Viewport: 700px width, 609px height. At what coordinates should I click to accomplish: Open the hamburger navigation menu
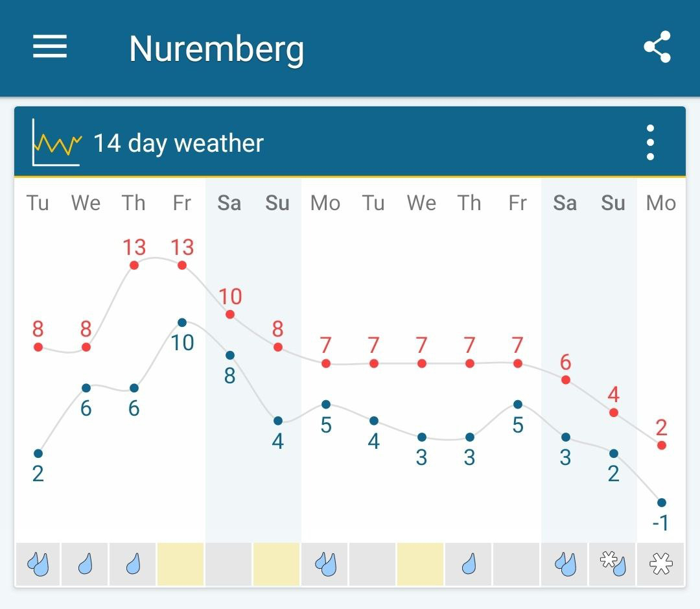coord(50,47)
